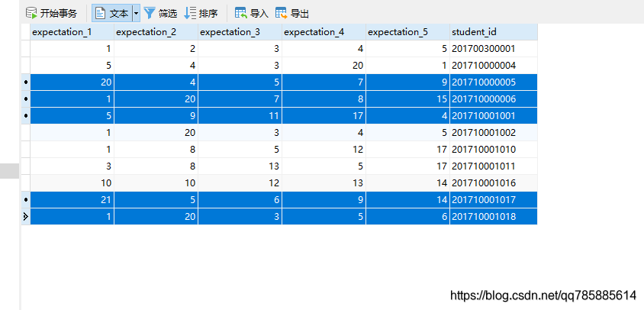Click the expectation_2 column header
The width and height of the screenshot is (644, 310).
156,32
